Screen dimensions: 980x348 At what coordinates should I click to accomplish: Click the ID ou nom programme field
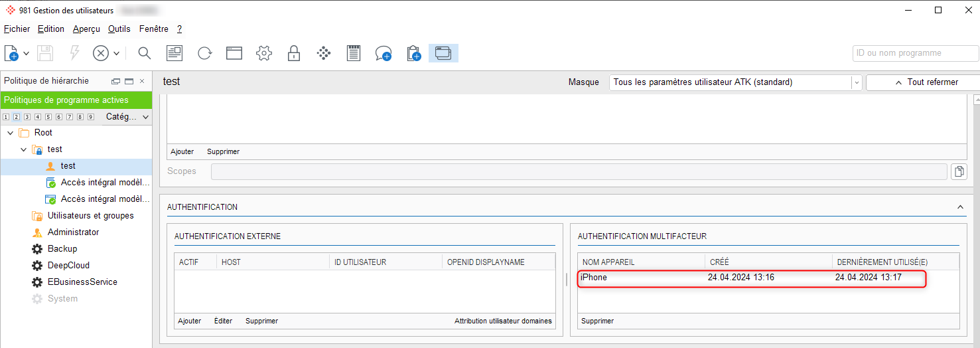point(914,53)
